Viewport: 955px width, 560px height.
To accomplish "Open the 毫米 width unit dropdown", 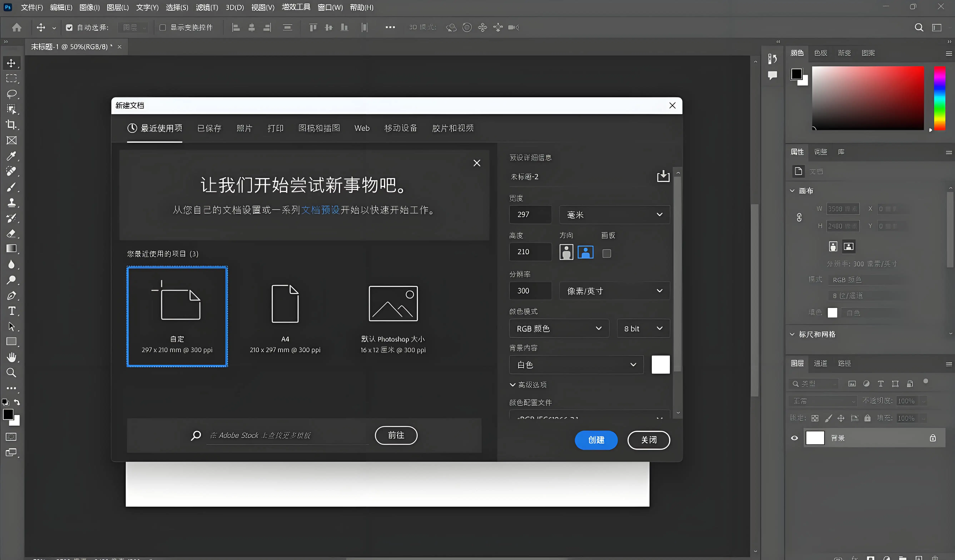I will click(614, 215).
